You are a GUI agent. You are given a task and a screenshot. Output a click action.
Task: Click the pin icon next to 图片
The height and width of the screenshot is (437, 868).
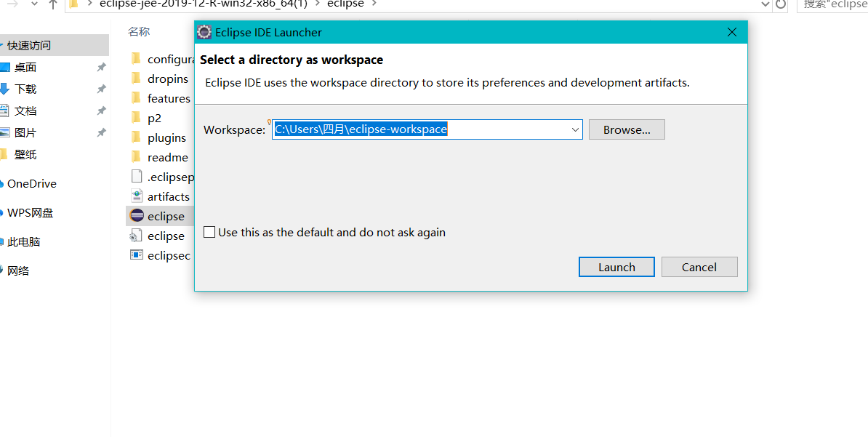(x=101, y=133)
